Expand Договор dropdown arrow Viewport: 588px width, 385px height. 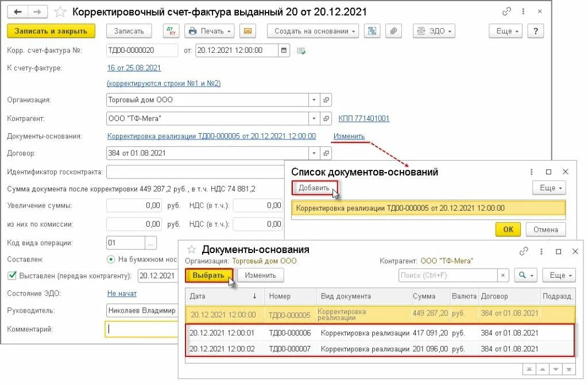coord(314,153)
